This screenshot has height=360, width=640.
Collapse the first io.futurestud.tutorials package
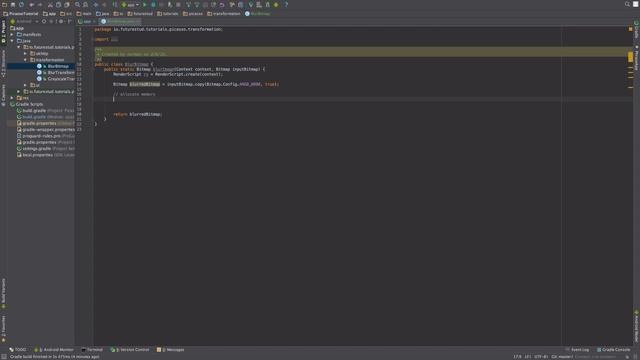click(18, 47)
